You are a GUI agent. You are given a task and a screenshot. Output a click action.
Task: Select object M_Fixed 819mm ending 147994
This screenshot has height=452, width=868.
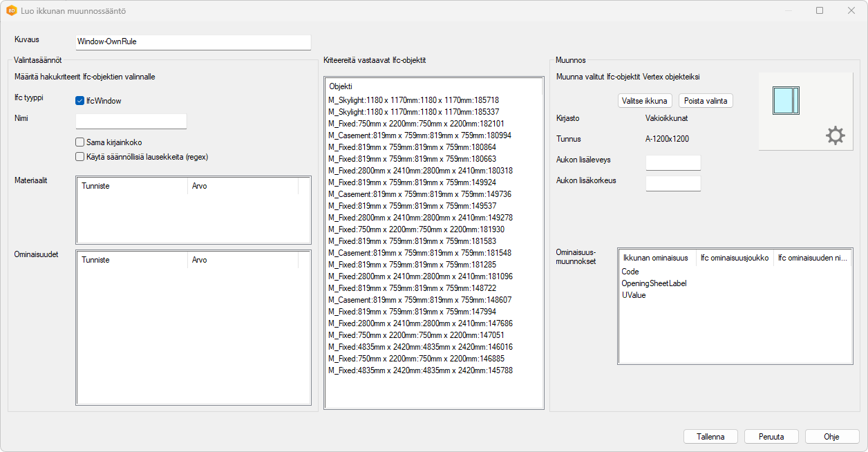(x=412, y=312)
